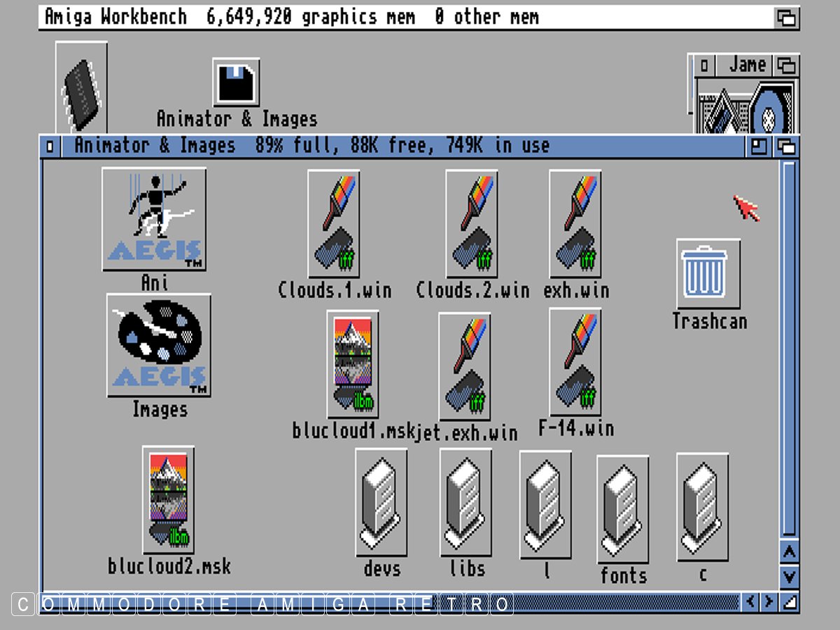Viewport: 840px width, 630px height.
Task: Click the vertical scrollbar down arrow
Action: tap(789, 577)
